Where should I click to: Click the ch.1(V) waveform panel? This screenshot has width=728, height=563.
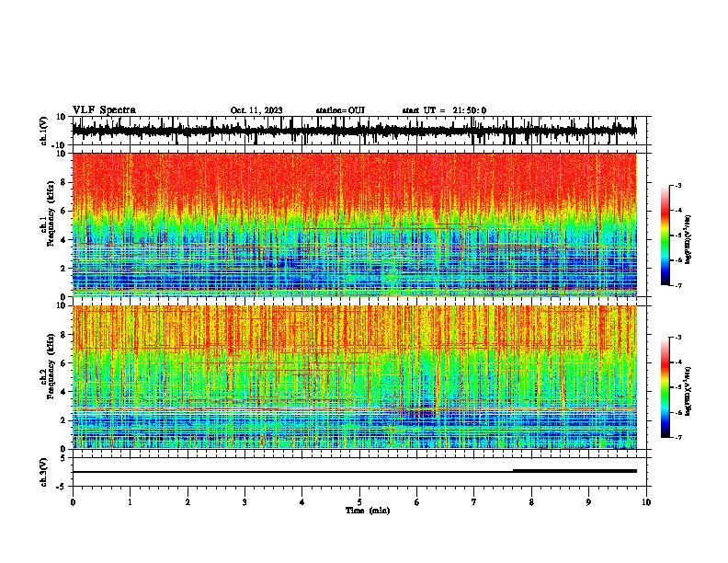[x=361, y=131]
